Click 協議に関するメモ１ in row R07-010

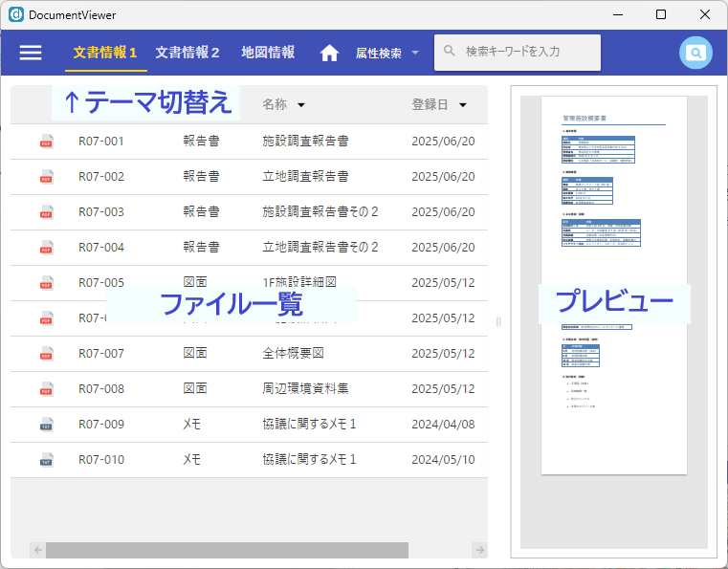click(x=309, y=459)
